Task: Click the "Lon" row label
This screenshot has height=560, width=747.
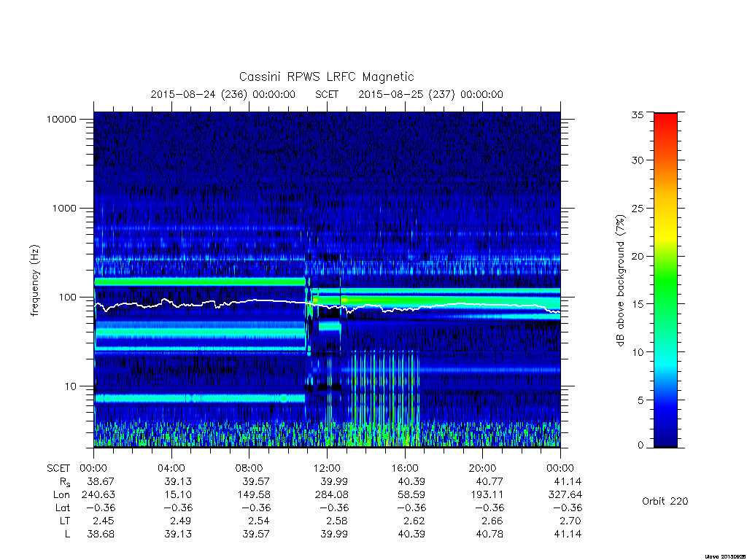Action: tap(61, 495)
